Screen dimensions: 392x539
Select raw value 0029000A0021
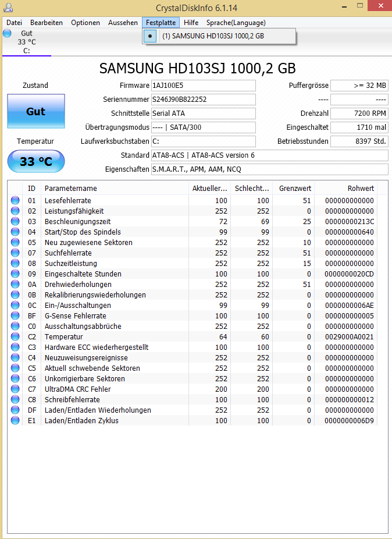(349, 337)
